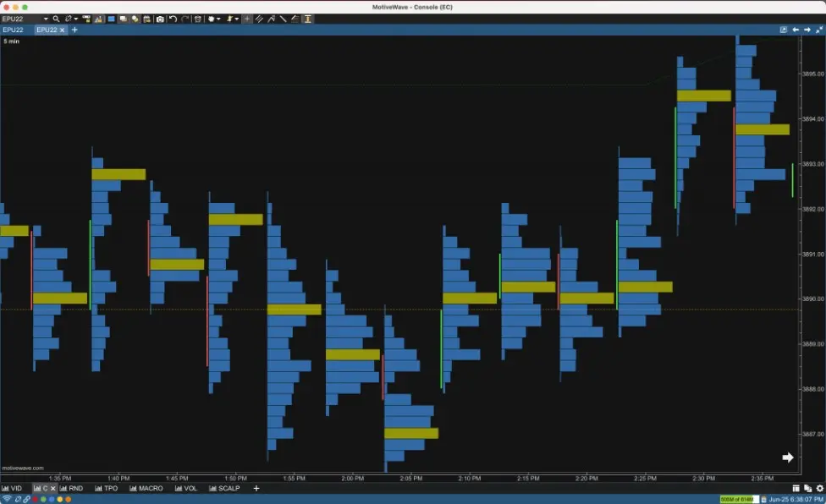The width and height of the screenshot is (826, 504).
Task: Click the blue chart theme square icon
Action: click(111, 19)
